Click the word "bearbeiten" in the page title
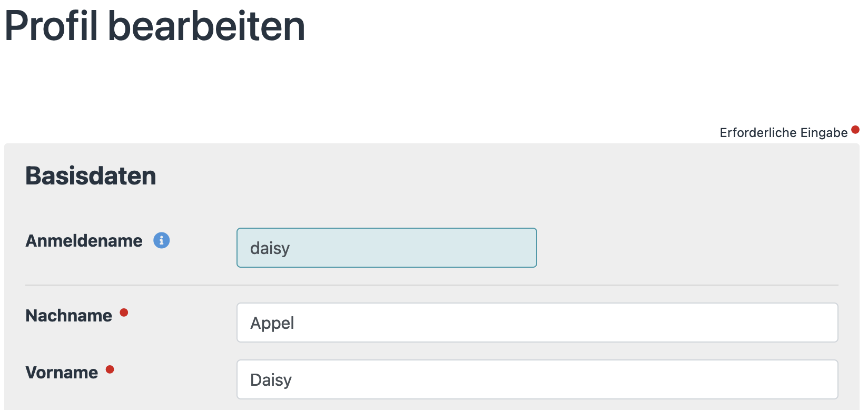The width and height of the screenshot is (868, 410). [206, 26]
